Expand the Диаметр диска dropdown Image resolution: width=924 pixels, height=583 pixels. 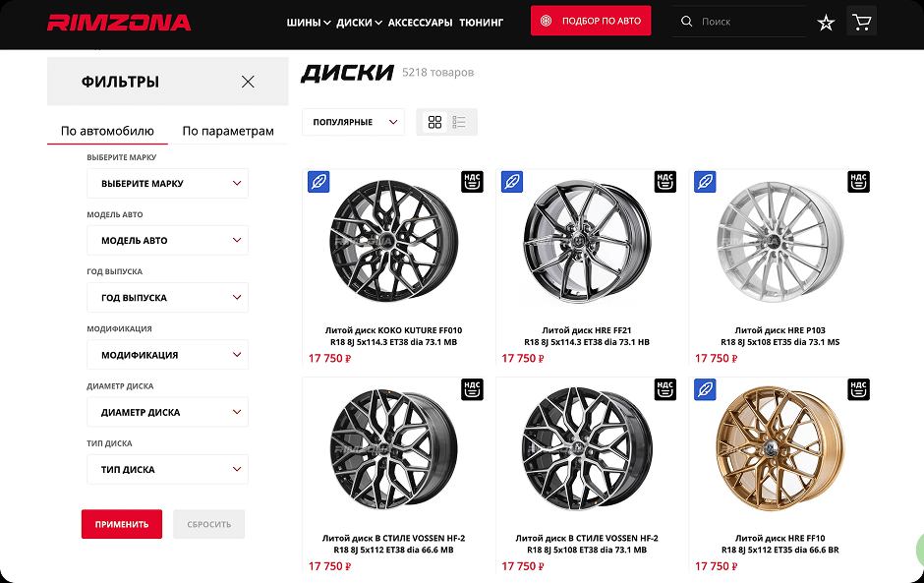pyautogui.click(x=167, y=413)
